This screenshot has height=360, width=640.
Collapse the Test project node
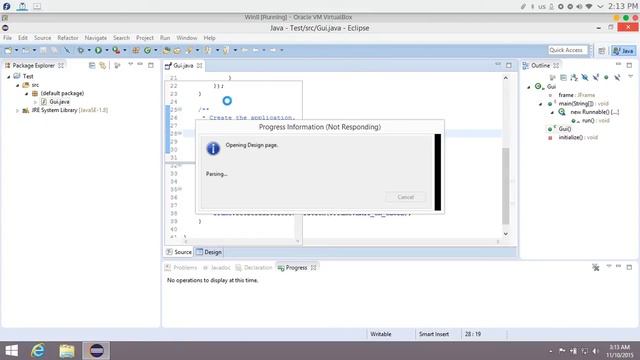(9, 76)
